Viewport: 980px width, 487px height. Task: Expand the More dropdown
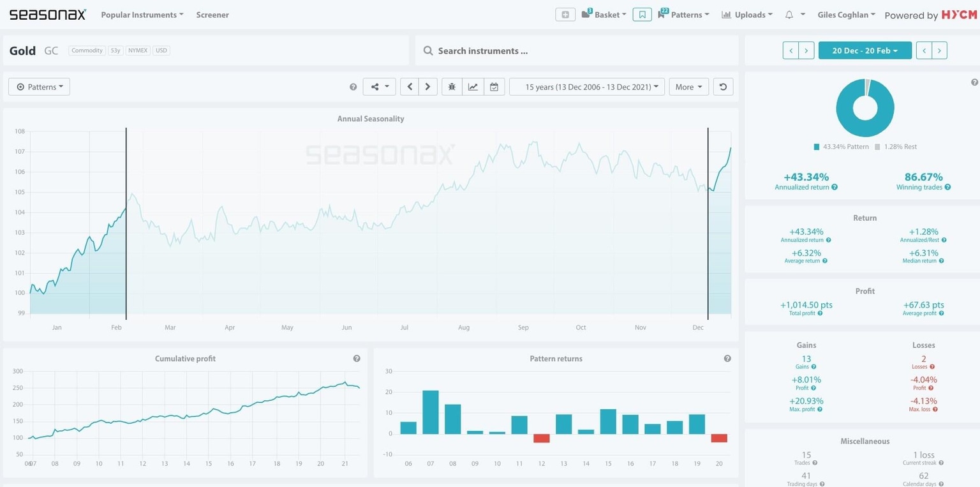[x=688, y=87]
